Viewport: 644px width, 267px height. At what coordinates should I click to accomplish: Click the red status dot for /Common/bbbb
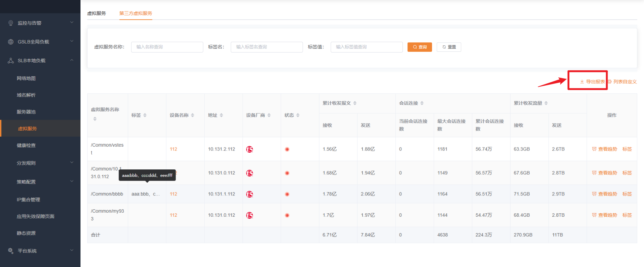(x=287, y=194)
